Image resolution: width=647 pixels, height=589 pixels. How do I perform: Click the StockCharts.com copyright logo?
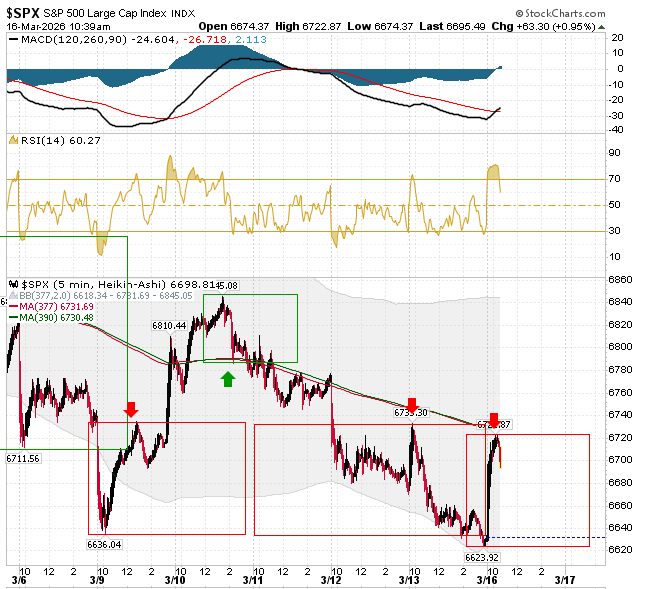[561, 14]
